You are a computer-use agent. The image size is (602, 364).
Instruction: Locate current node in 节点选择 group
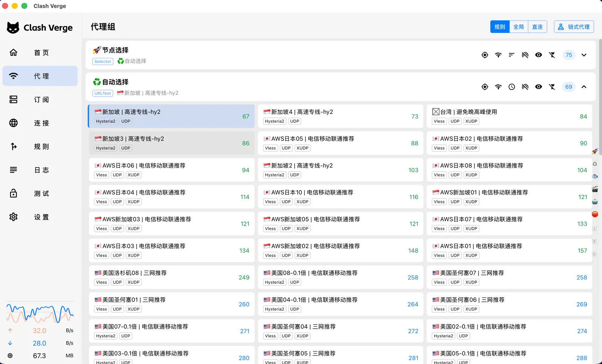point(485,55)
